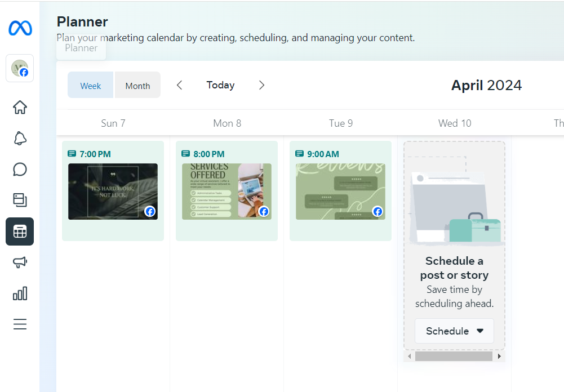Image resolution: width=564 pixels, height=392 pixels.
Task: Switch to Month view
Action: point(137,86)
